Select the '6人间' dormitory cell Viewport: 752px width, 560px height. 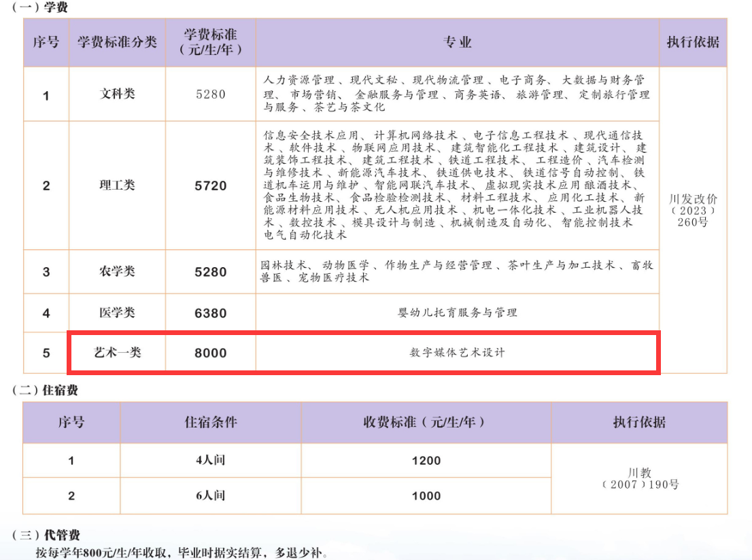211,495
